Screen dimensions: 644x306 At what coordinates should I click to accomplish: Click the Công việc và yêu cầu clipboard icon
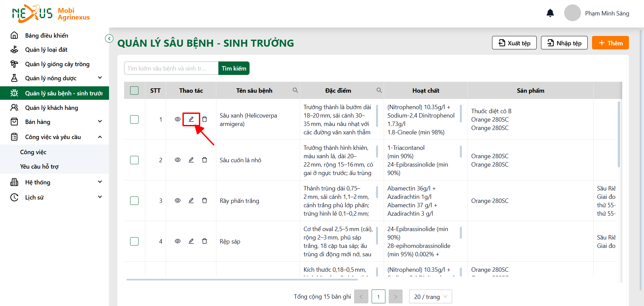coord(14,137)
